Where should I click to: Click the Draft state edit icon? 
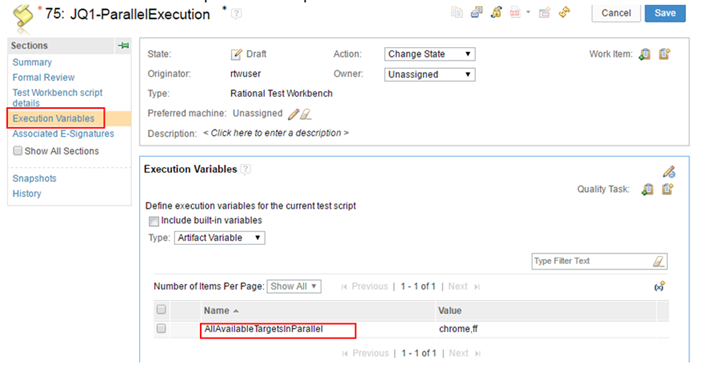coord(236,54)
